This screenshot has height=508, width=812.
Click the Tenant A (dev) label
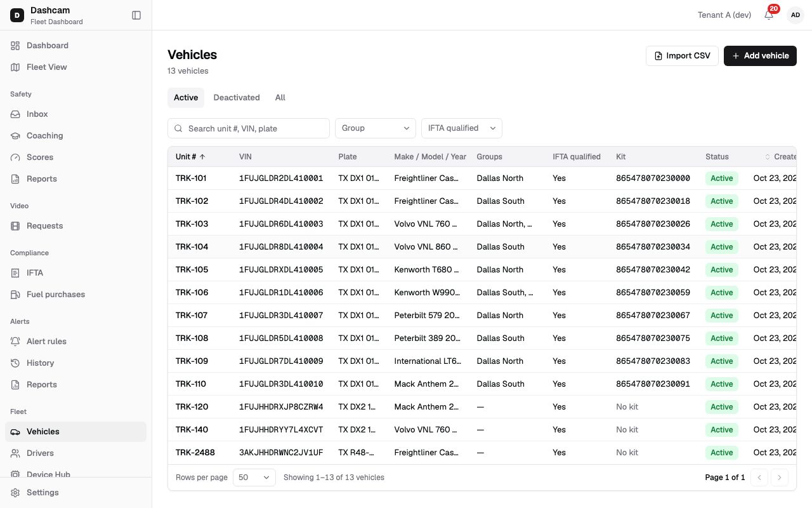724,15
